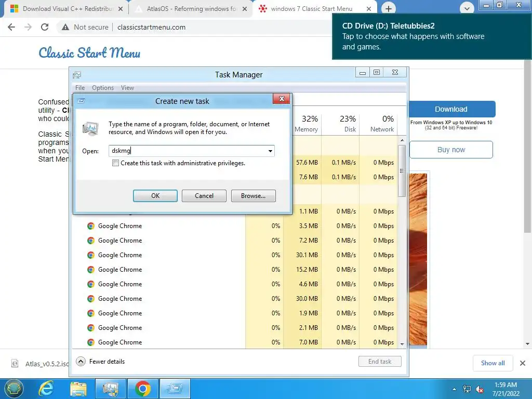The height and width of the screenshot is (399, 532).
Task: Open Internet Explorer from the taskbar
Action: point(46,389)
